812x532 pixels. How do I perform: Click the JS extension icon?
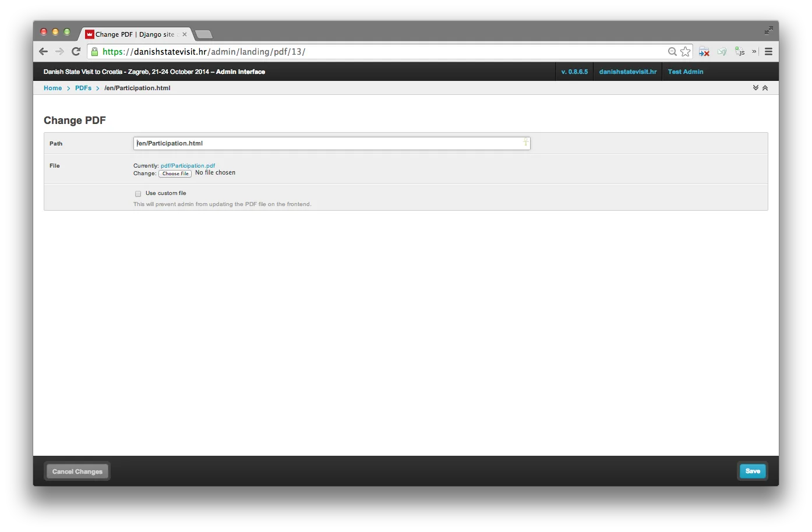click(740, 52)
